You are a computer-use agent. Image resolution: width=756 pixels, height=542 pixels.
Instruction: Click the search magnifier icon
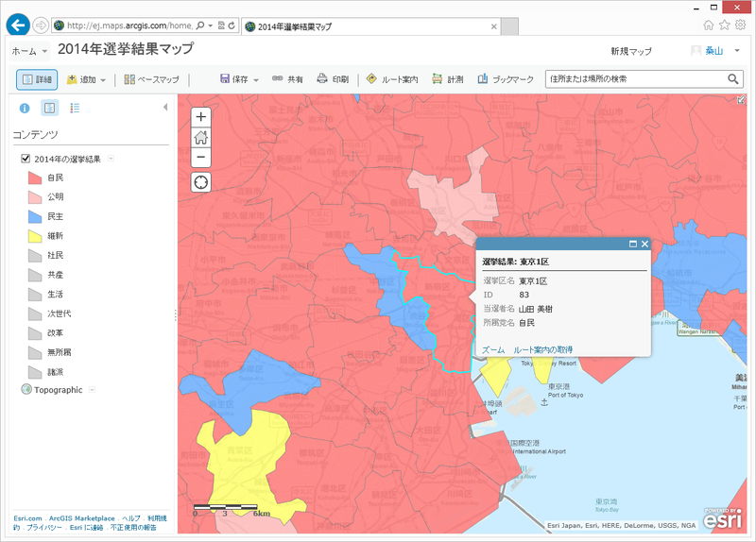coord(732,79)
